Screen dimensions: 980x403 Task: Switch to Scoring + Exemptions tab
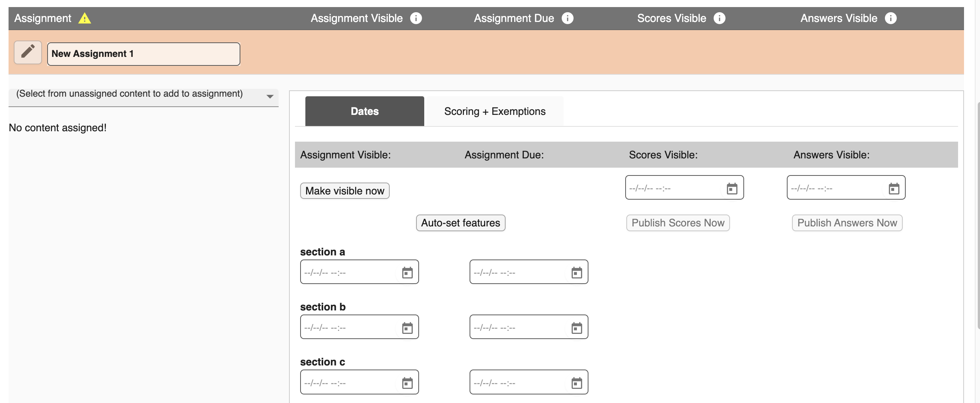pos(494,111)
